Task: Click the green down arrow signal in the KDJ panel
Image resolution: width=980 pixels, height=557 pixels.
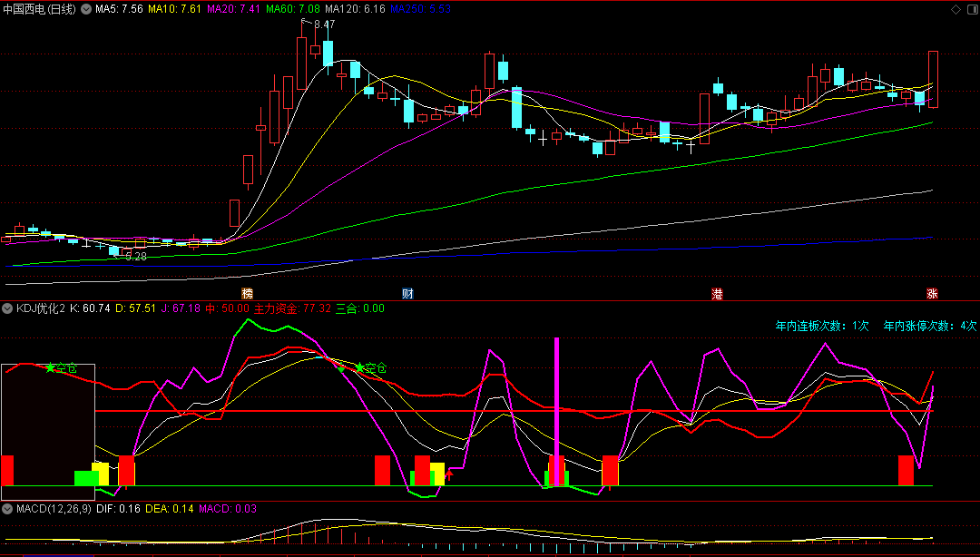Action: click(341, 369)
